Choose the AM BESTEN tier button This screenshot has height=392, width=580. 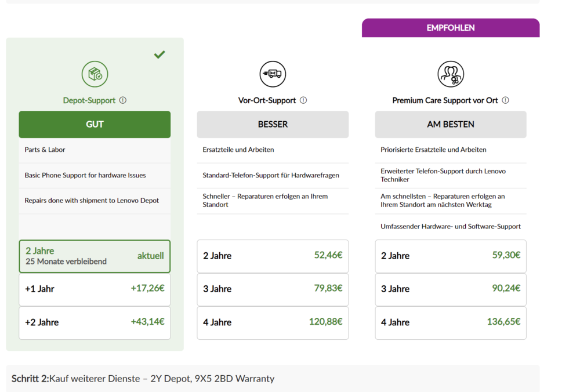coord(451,124)
